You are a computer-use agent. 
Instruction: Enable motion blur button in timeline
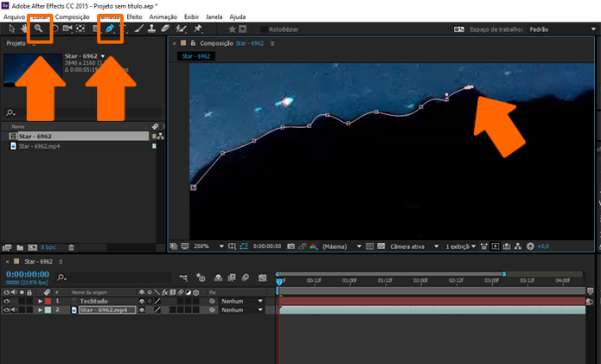coord(246,278)
